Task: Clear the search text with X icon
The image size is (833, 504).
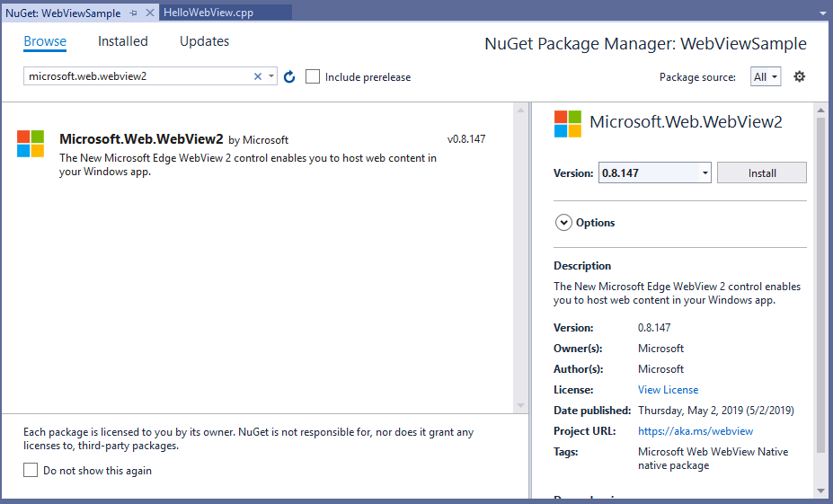Action: 258,76
